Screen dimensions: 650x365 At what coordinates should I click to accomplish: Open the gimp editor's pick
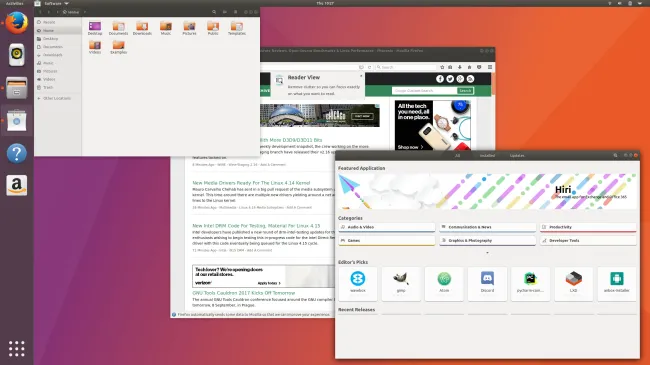[x=401, y=284]
